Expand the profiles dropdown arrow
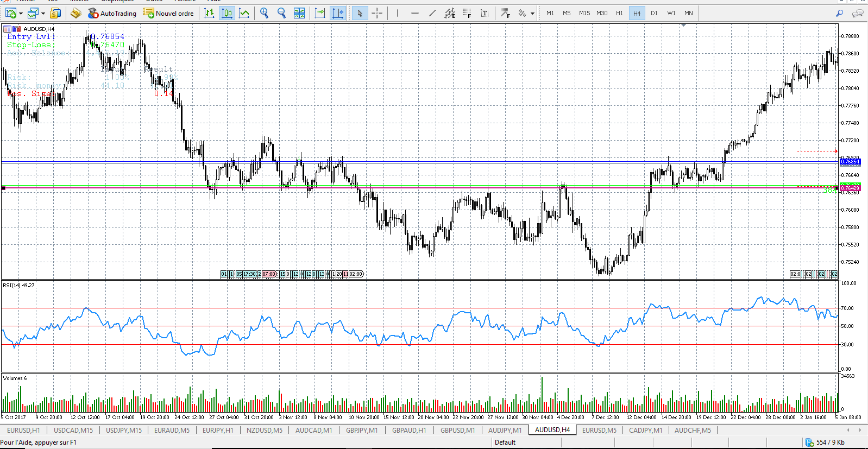This screenshot has height=449, width=868. click(43, 13)
